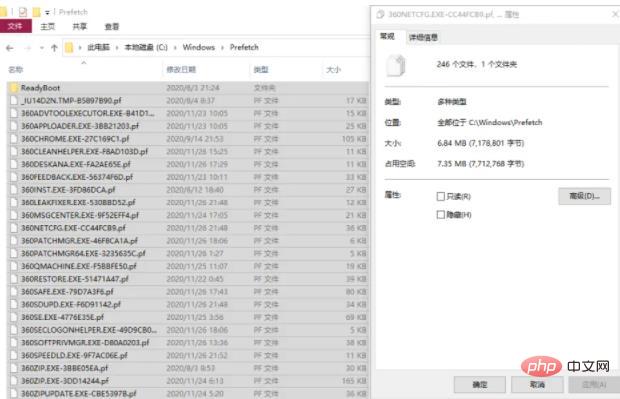
Task: Click the quick access folder icon in title bar
Action: pyautogui.click(x=36, y=12)
